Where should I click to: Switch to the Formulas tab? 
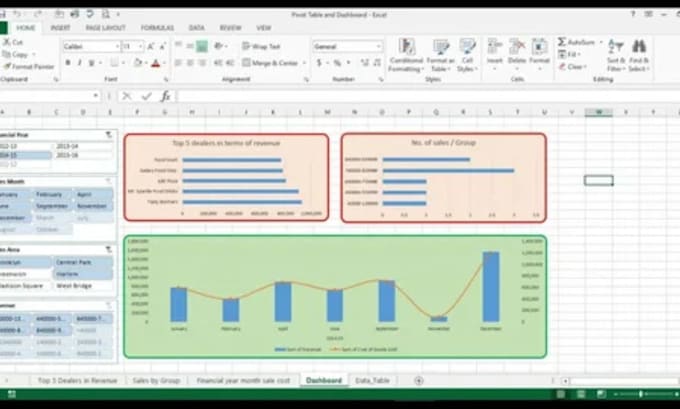pyautogui.click(x=157, y=28)
